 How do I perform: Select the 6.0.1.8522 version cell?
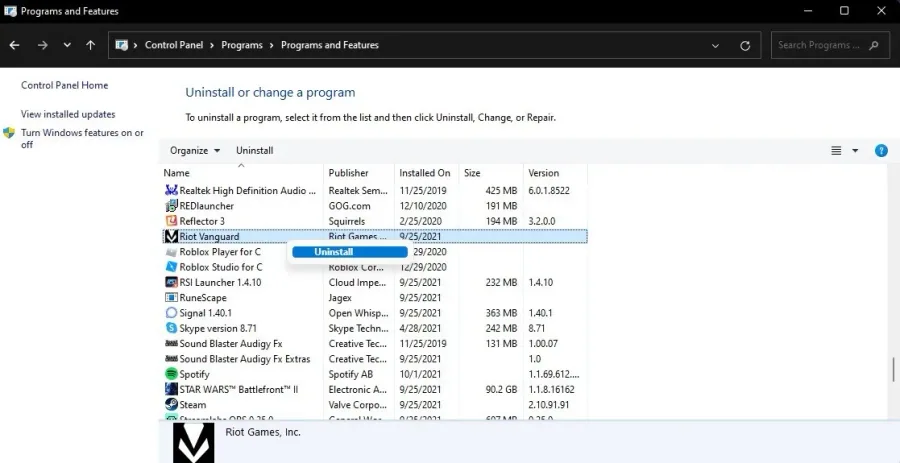tap(549, 190)
